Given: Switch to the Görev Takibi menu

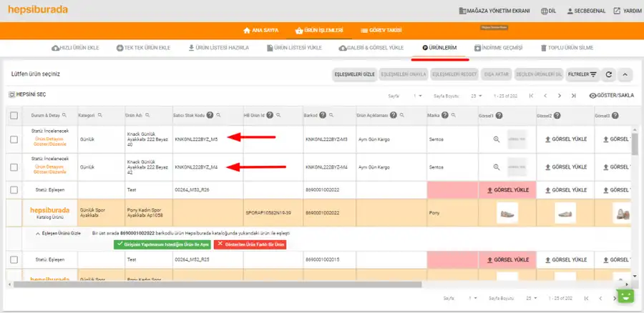Looking at the screenshot, I should [381, 30].
